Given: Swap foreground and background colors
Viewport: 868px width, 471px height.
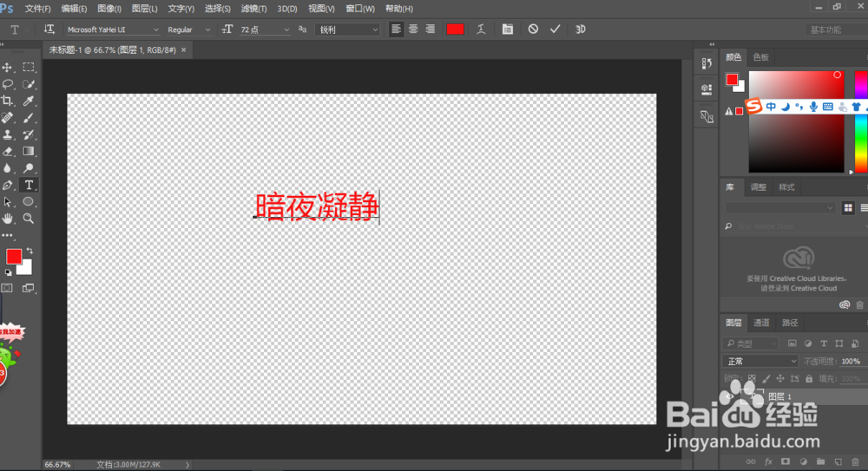Looking at the screenshot, I should click(30, 251).
